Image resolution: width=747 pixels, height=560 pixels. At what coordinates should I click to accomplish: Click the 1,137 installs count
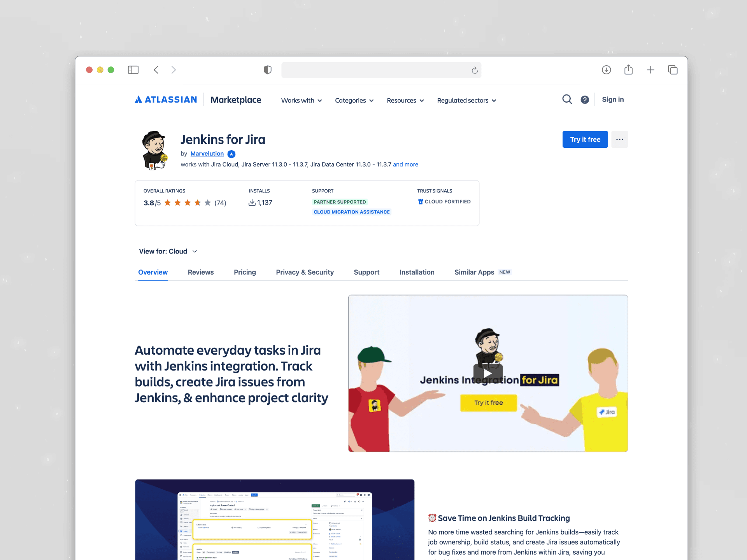click(265, 203)
